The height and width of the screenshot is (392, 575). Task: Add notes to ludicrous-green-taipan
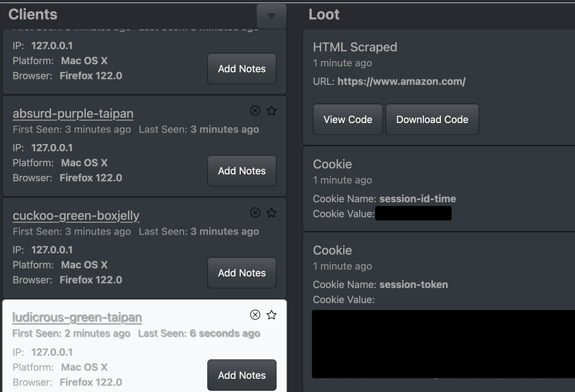pos(242,375)
